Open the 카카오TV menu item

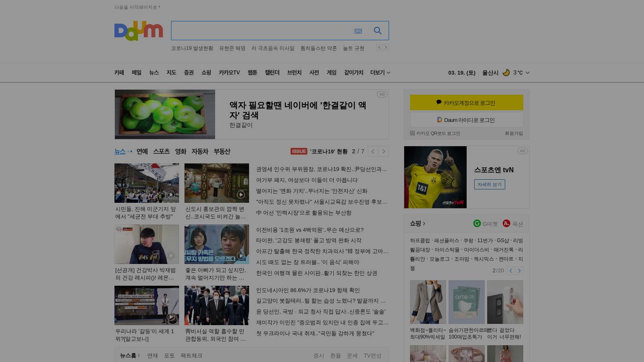click(229, 72)
